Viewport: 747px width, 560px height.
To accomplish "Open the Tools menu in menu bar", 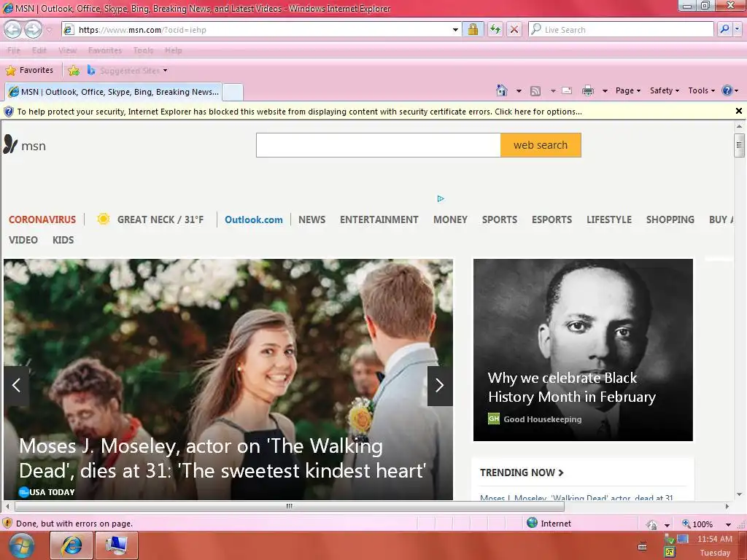I will [x=144, y=50].
